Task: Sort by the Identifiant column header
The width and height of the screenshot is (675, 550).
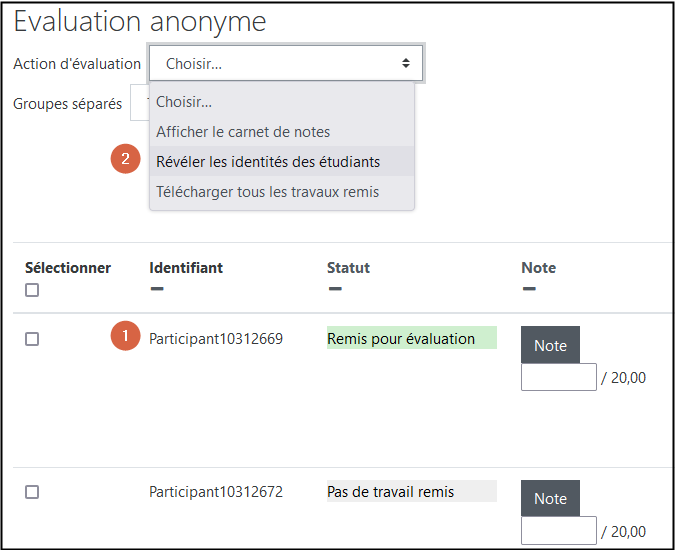Action: (x=186, y=268)
